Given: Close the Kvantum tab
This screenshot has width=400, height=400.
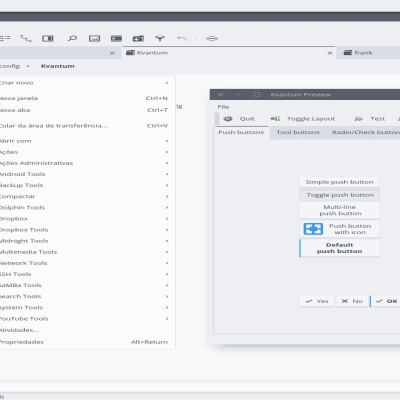Looking at the screenshot, I should pos(330,53).
